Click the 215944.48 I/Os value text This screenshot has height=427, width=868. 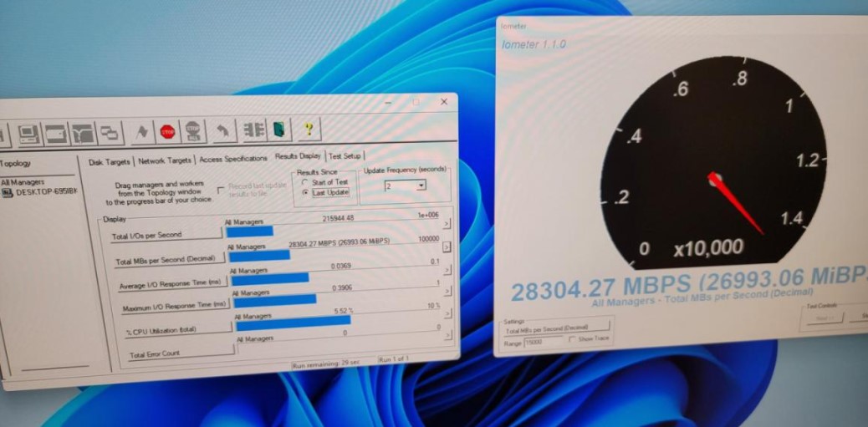[338, 218]
